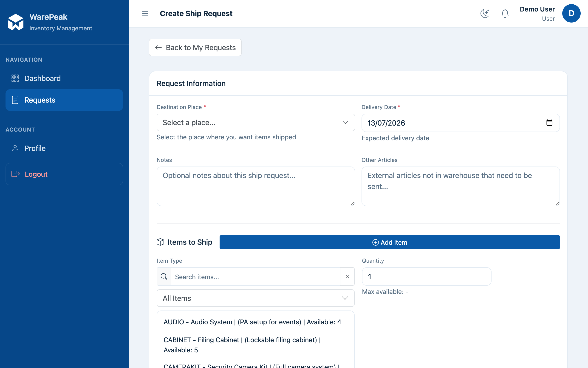This screenshot has height=368, width=588.
Task: Open calendar picker in Delivery Date
Action: tap(549, 123)
